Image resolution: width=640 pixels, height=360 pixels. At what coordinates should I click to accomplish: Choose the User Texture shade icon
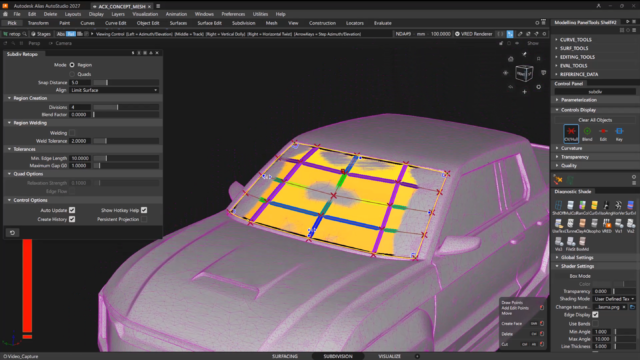coord(558,223)
